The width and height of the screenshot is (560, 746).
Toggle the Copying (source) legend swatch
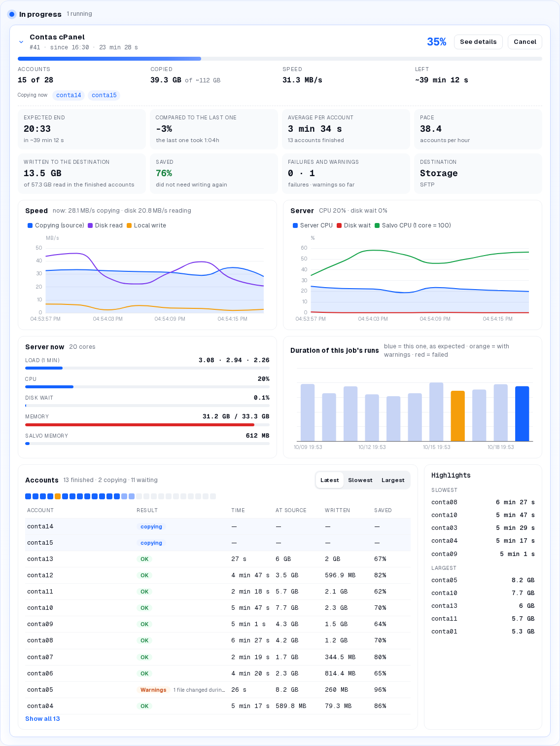pyautogui.click(x=30, y=225)
